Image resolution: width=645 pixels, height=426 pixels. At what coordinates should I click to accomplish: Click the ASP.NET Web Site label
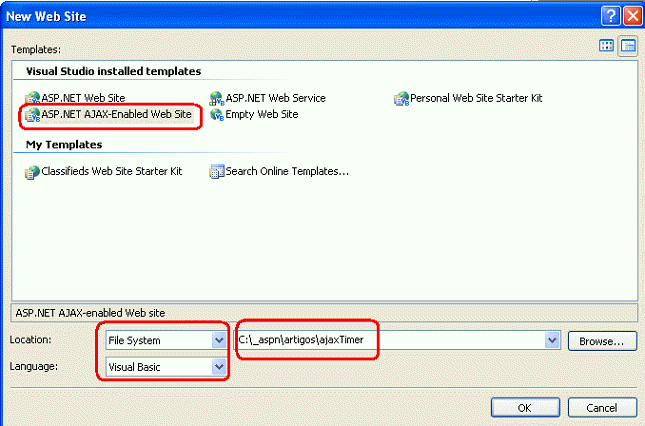click(x=83, y=98)
